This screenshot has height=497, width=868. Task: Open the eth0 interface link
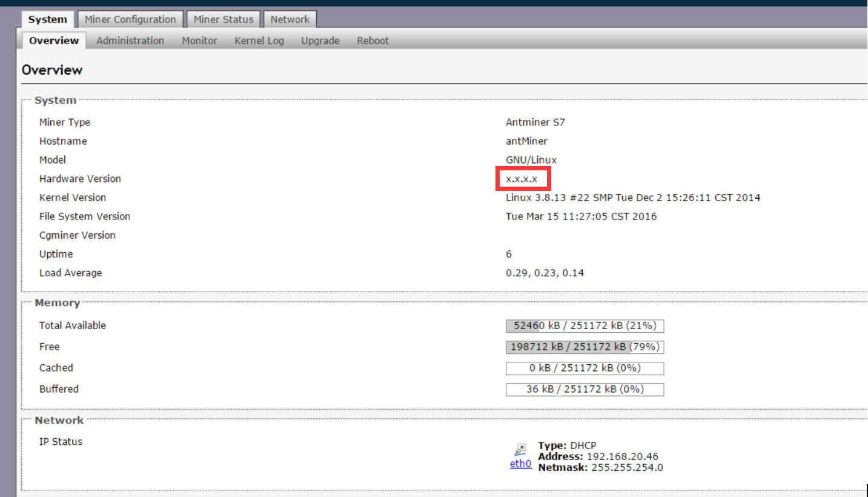(x=520, y=464)
